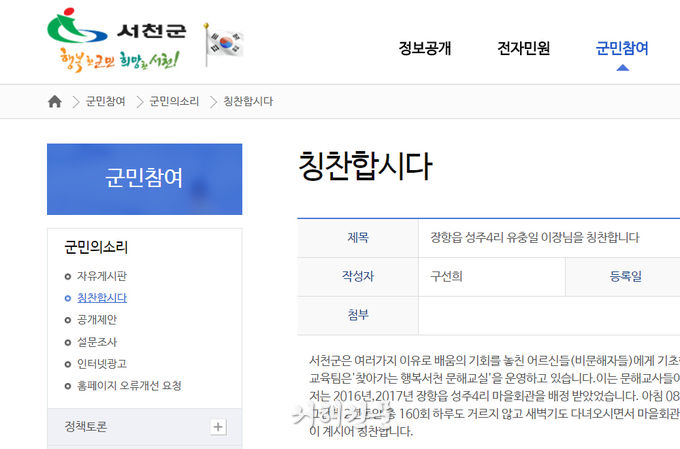Click 군민참여 in the breadcrumb
This screenshot has height=449, width=680.
coord(105,102)
